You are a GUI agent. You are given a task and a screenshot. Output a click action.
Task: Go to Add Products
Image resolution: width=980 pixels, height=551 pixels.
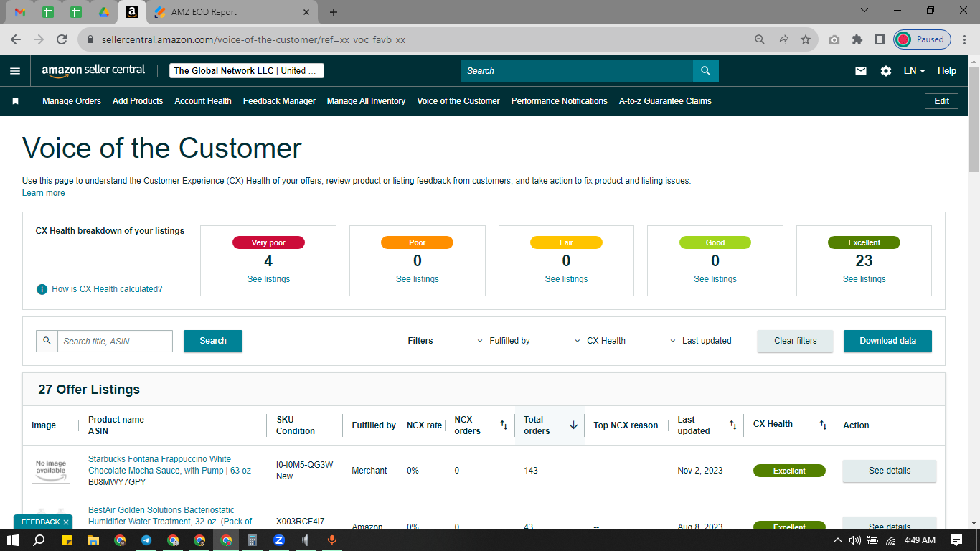click(x=138, y=101)
